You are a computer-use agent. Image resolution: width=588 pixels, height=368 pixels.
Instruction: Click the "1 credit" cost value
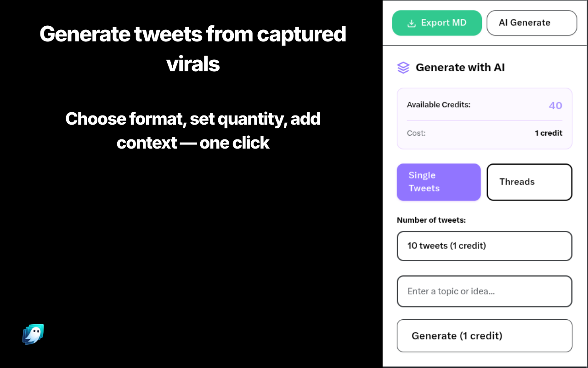[548, 133]
